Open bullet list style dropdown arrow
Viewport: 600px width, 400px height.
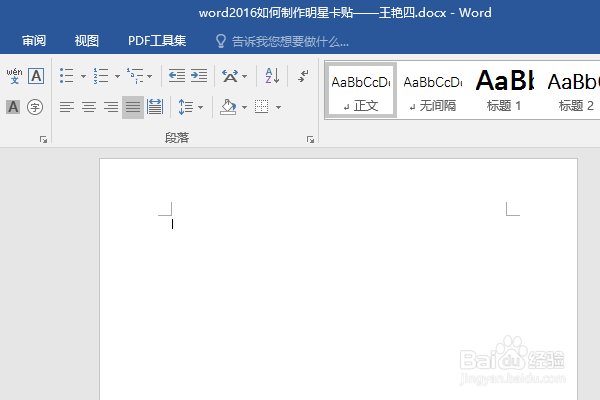(83, 76)
